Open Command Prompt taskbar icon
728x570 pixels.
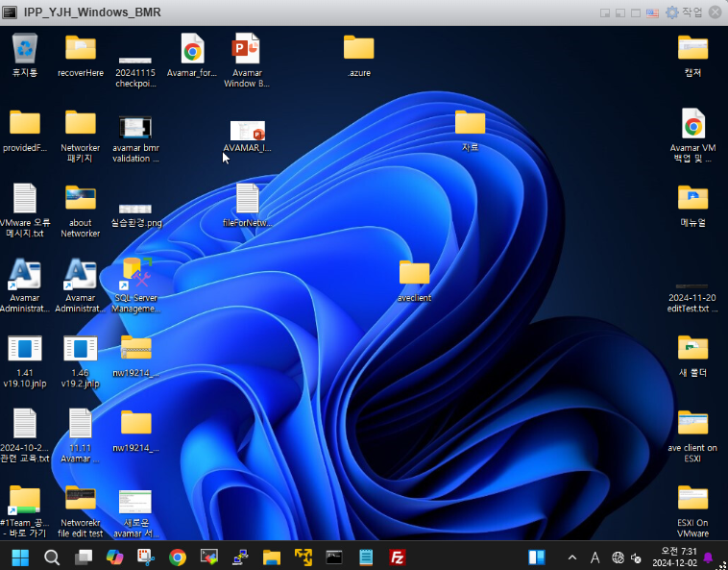coord(334,557)
